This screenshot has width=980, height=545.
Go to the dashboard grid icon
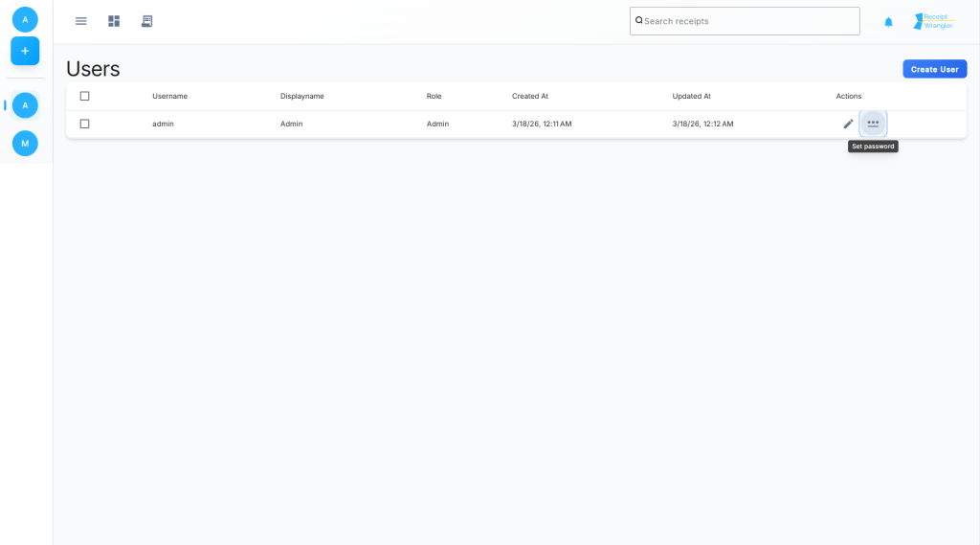tap(114, 21)
